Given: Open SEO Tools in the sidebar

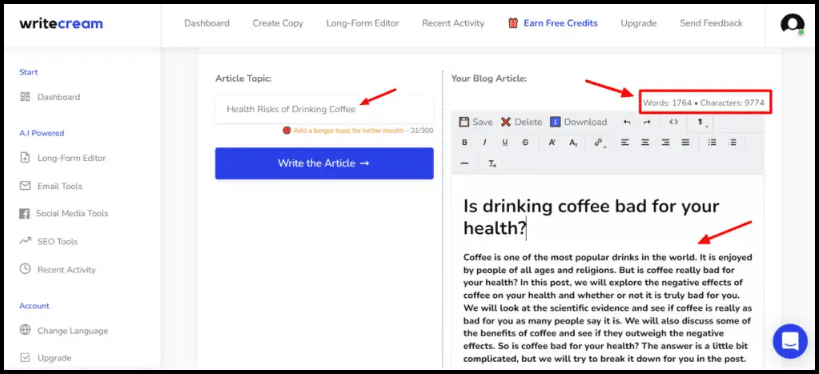Looking at the screenshot, I should click(x=49, y=241).
